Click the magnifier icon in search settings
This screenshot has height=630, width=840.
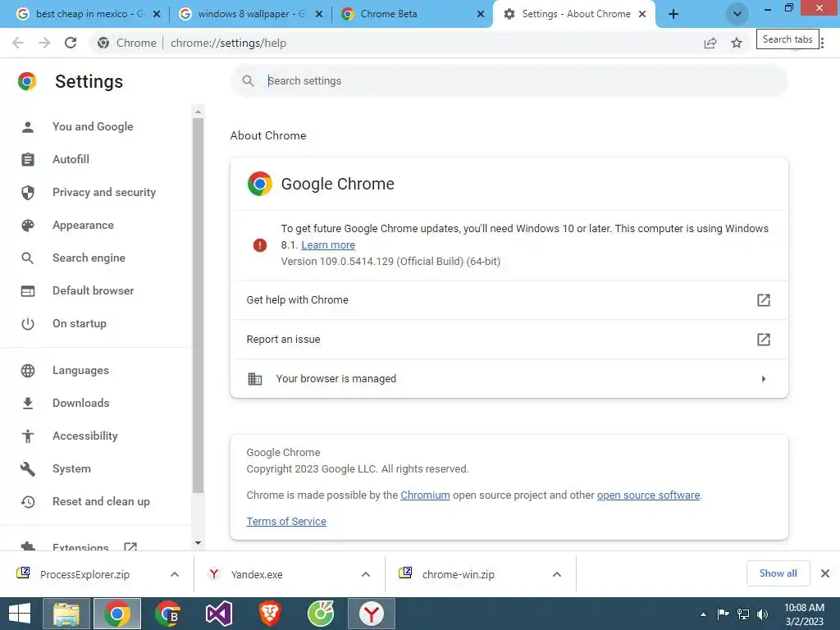coord(248,81)
